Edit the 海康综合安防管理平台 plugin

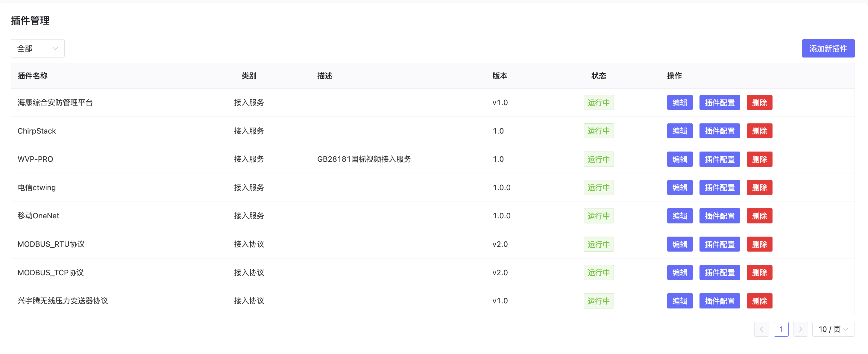pyautogui.click(x=679, y=102)
